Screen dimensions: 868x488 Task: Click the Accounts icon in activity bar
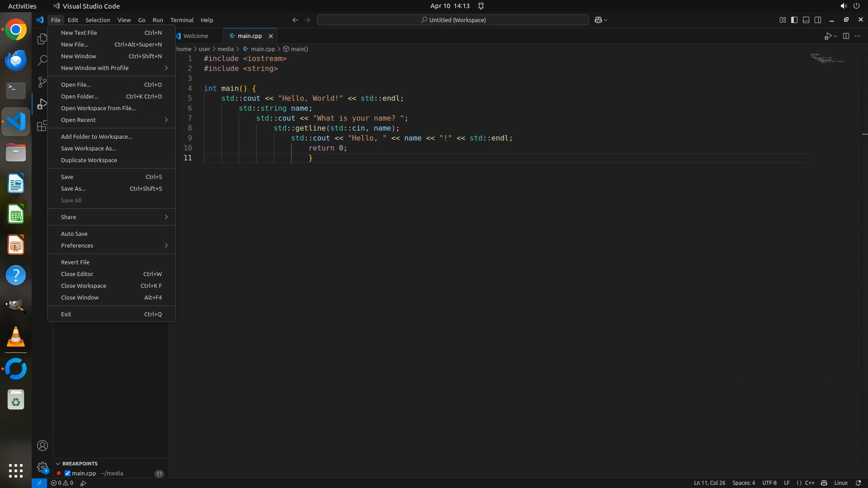[x=42, y=446]
